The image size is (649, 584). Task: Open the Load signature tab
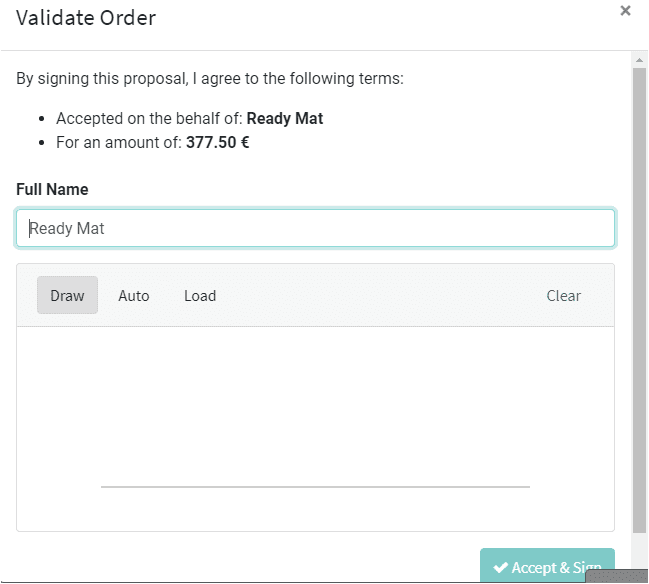(x=200, y=296)
